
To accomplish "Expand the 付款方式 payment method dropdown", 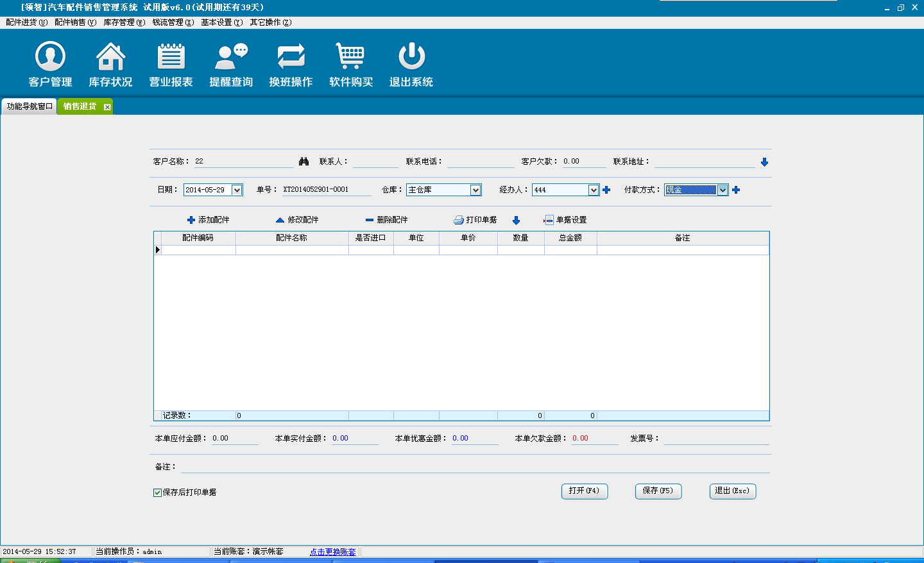I will (x=723, y=190).
